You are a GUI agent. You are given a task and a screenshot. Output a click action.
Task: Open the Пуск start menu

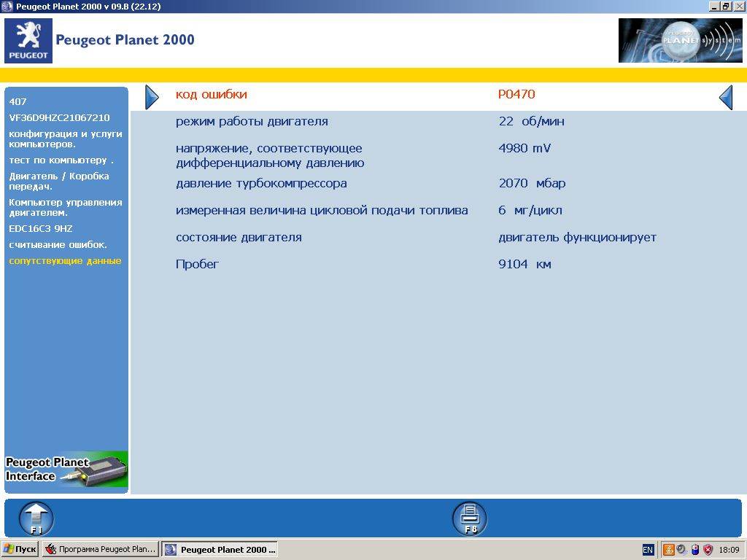tap(20, 550)
